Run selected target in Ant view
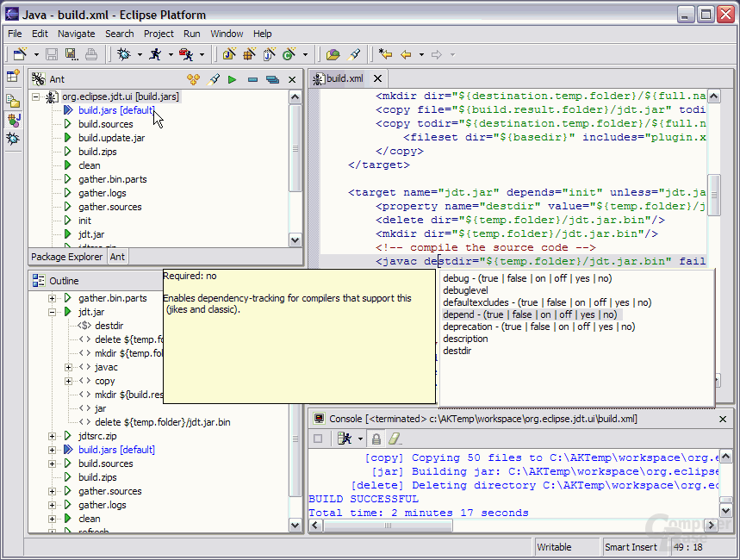 [x=232, y=79]
